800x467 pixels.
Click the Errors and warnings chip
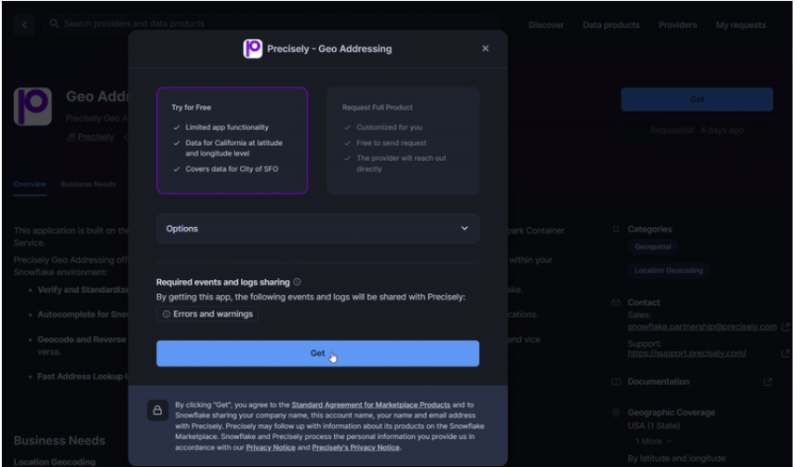click(x=207, y=314)
